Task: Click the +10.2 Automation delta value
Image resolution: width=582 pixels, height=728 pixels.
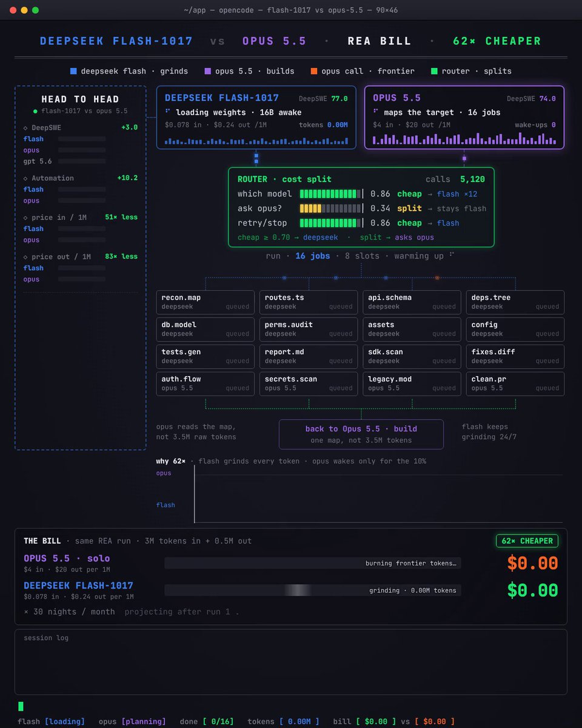Action: pos(127,178)
